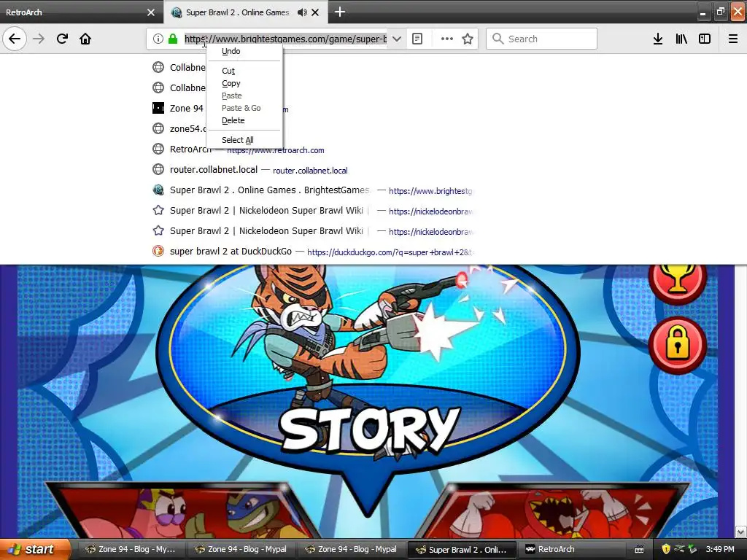
Task: Open the hamburger application menu
Action: click(x=733, y=39)
